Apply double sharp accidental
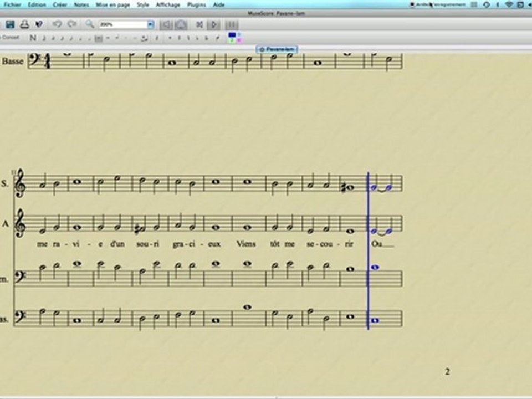Viewport: 532px width, 399px height. [170, 38]
